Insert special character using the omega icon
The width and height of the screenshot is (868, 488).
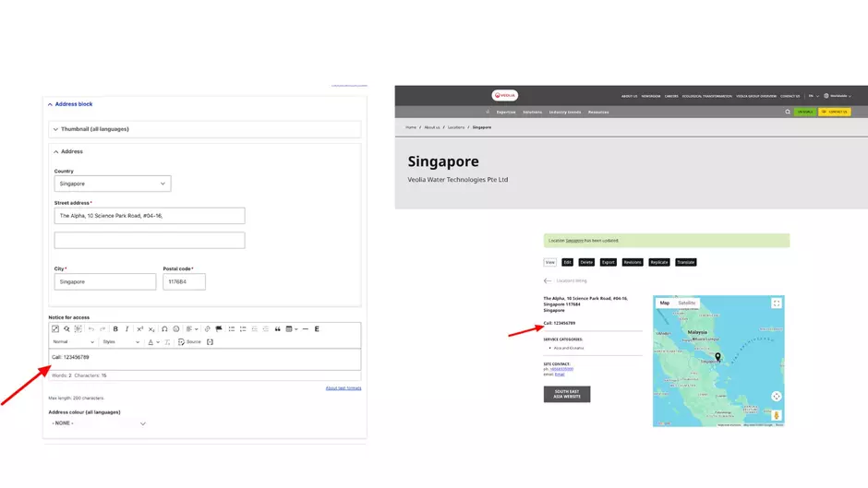click(x=164, y=328)
